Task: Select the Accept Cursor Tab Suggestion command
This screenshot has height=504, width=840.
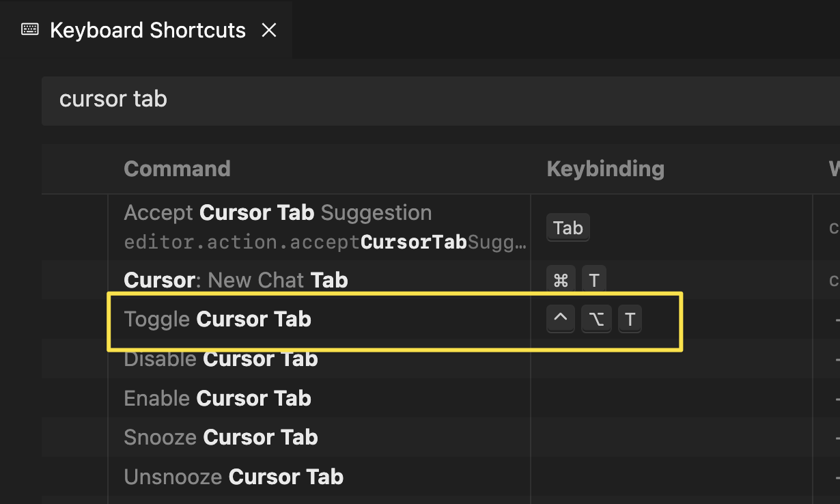Action: (277, 213)
